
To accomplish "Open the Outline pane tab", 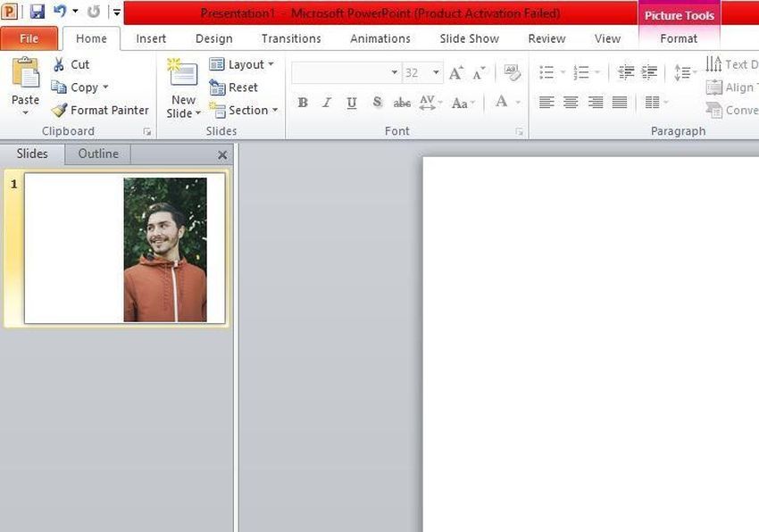I will coord(98,154).
